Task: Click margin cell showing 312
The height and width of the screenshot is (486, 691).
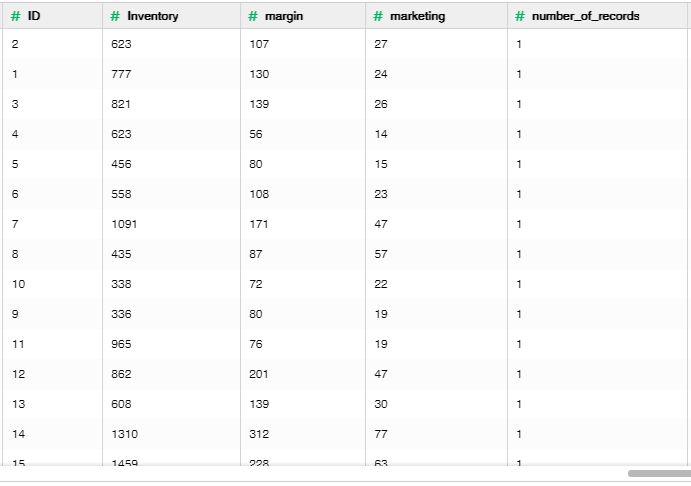Action: [258, 434]
